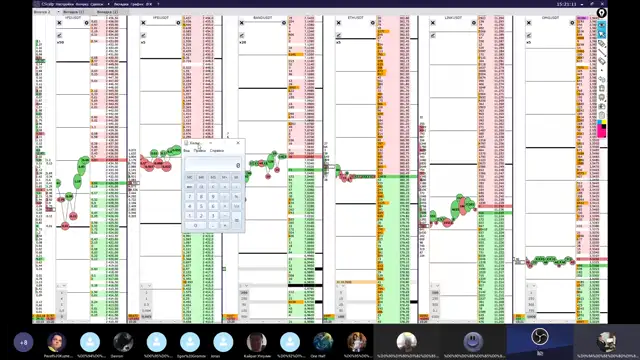Open the +8 more participants bubble
The height and width of the screenshot is (360, 640).
point(23,342)
